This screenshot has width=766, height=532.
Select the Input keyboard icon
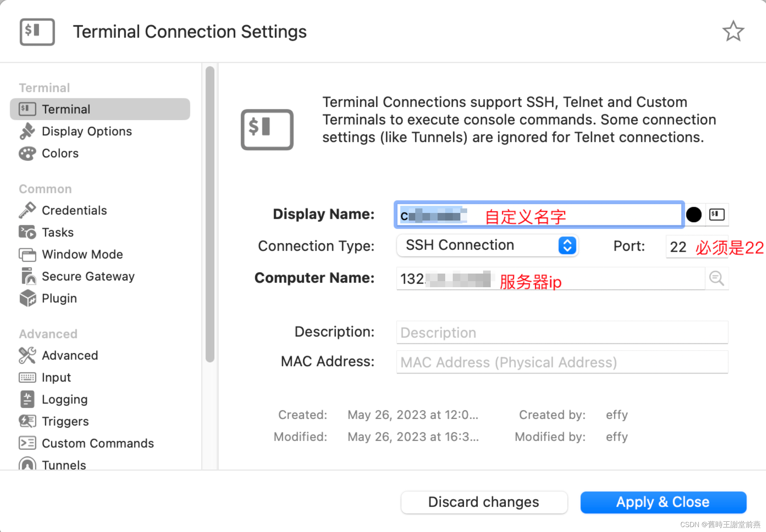point(27,377)
